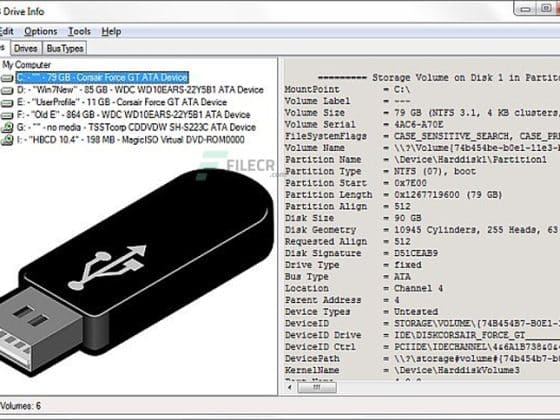Click the Requested Align value 512

click(x=402, y=241)
